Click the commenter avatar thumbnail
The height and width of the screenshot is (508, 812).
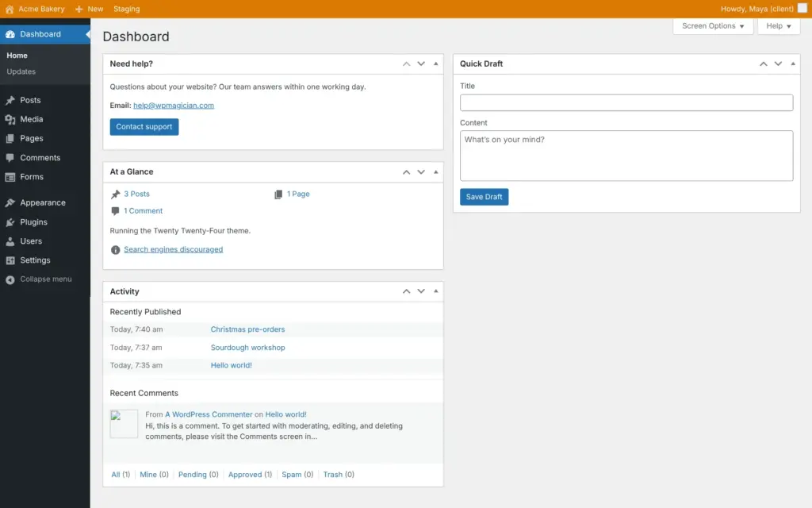124,424
